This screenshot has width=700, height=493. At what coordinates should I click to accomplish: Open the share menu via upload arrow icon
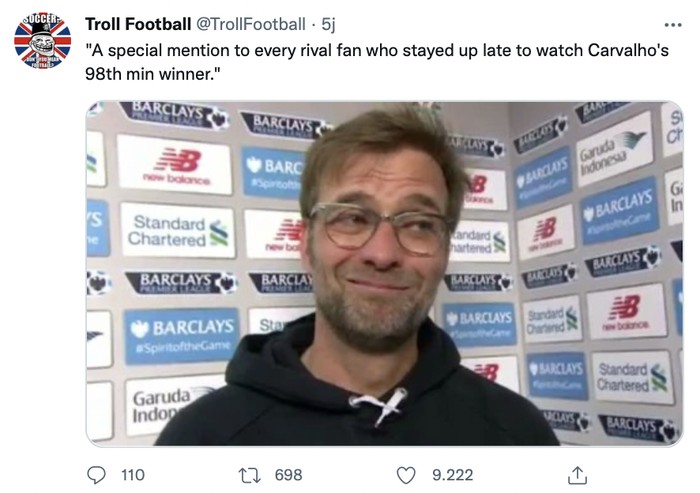pyautogui.click(x=577, y=475)
